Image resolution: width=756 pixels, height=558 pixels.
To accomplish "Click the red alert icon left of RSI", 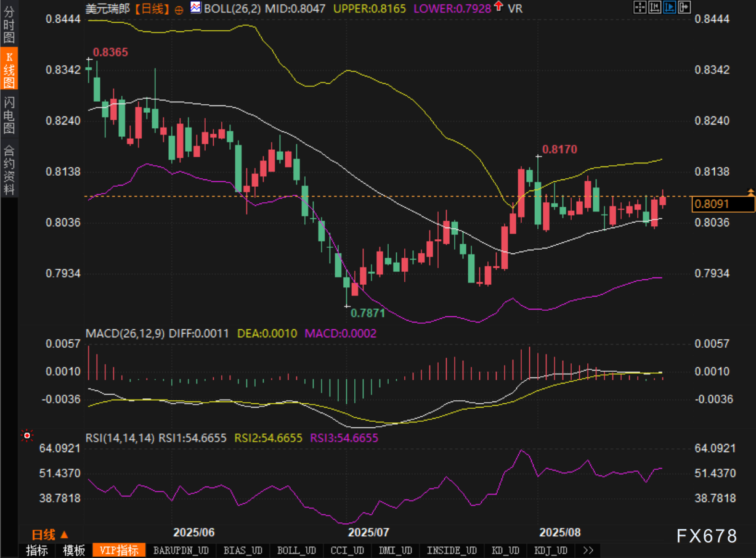I will (26, 436).
